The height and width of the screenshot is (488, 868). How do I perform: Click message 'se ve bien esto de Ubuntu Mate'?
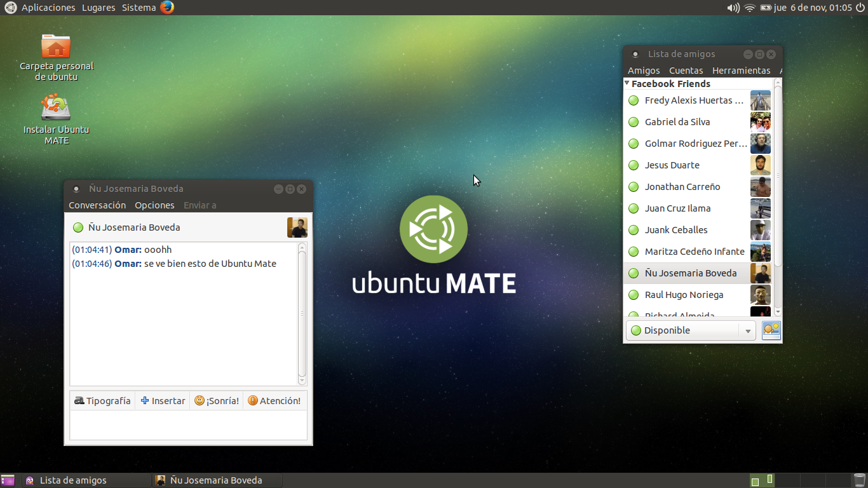pyautogui.click(x=210, y=264)
